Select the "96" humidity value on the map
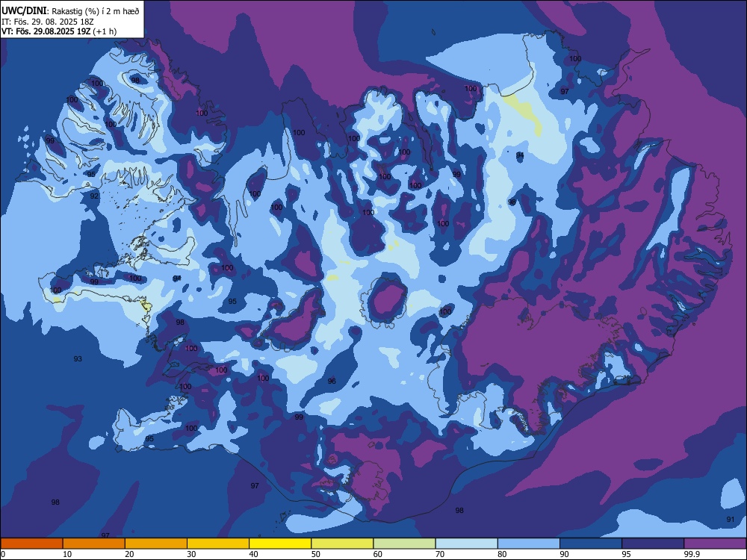Viewport: 747px width, 560px height. click(332, 381)
